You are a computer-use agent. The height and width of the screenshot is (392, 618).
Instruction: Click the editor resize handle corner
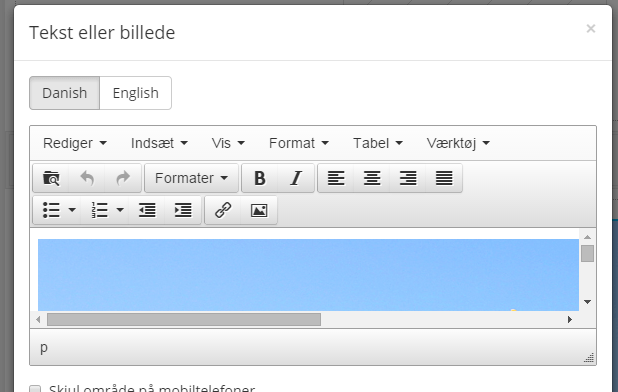click(x=589, y=358)
